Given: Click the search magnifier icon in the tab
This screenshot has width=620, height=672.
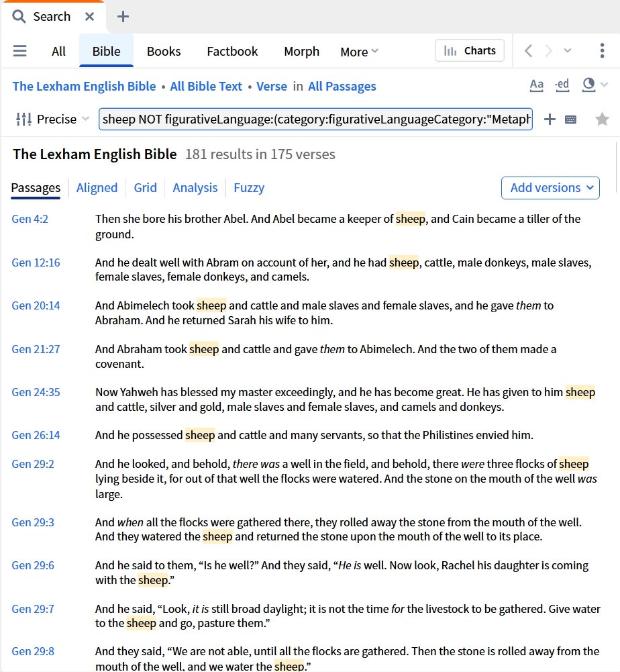Looking at the screenshot, I should coord(18,17).
